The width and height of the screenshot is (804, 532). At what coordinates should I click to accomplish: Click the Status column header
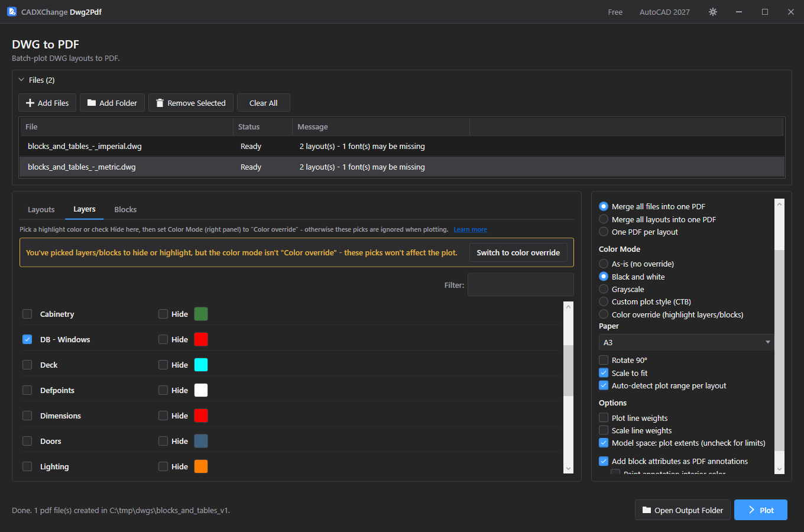[262, 126]
